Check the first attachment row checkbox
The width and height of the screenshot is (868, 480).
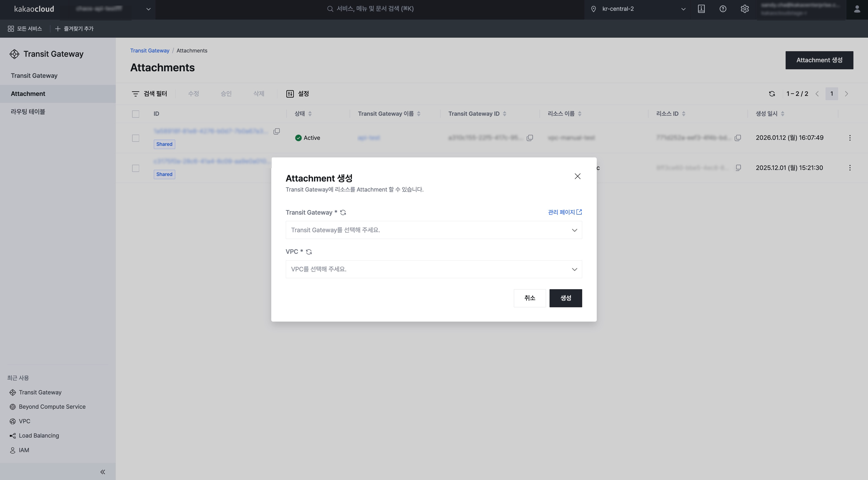pos(135,138)
